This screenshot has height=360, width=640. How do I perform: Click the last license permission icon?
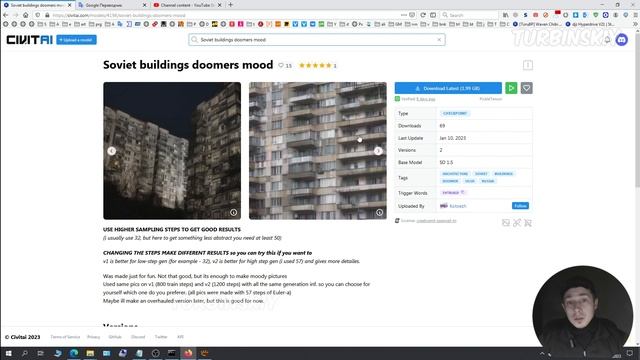point(528,223)
